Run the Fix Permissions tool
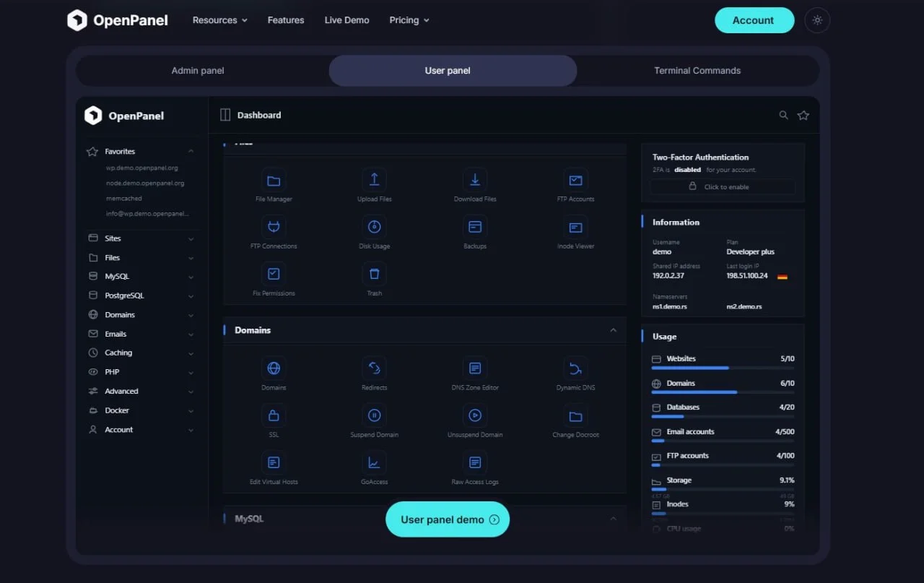Image resolution: width=924 pixels, height=583 pixels. 274,275
